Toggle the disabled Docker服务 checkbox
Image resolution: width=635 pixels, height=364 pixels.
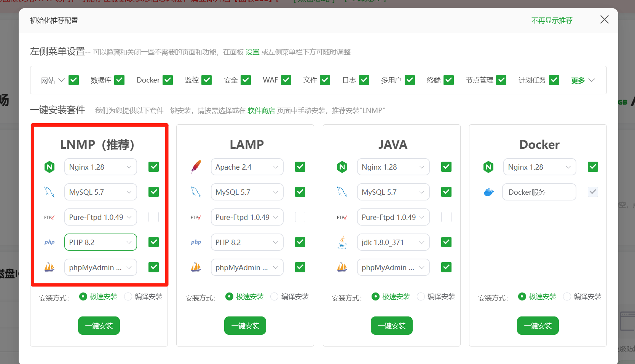(593, 192)
